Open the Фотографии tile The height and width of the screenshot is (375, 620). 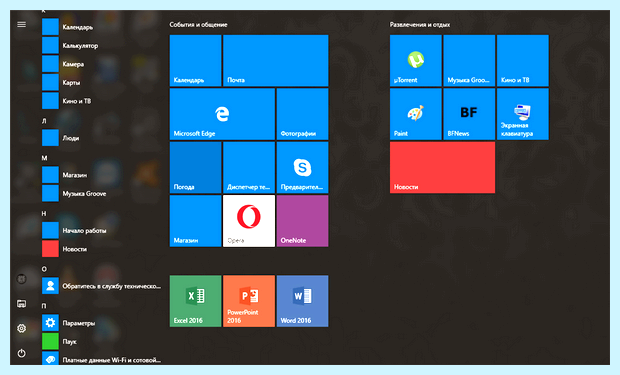pyautogui.click(x=302, y=114)
